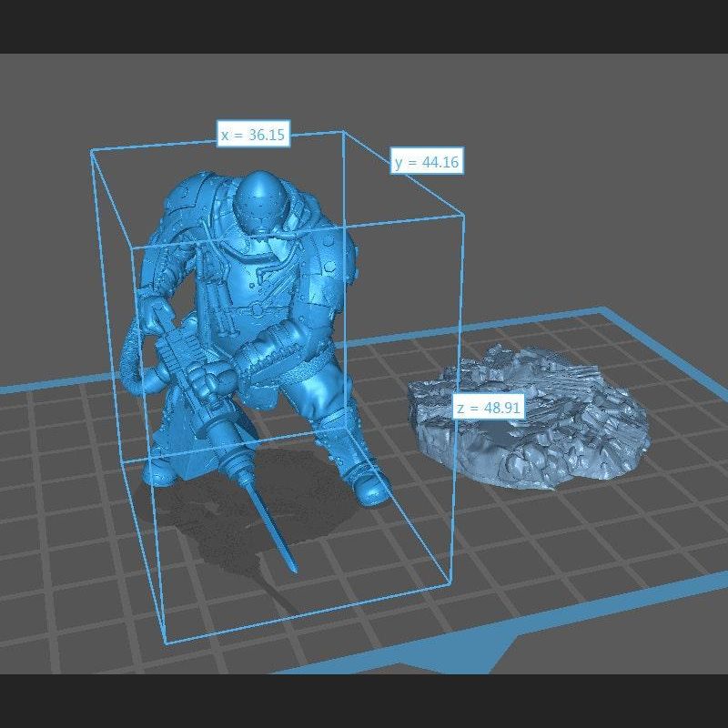The width and height of the screenshot is (728, 728).
Task: Click the black bar at the bottom
Action: (364, 701)
